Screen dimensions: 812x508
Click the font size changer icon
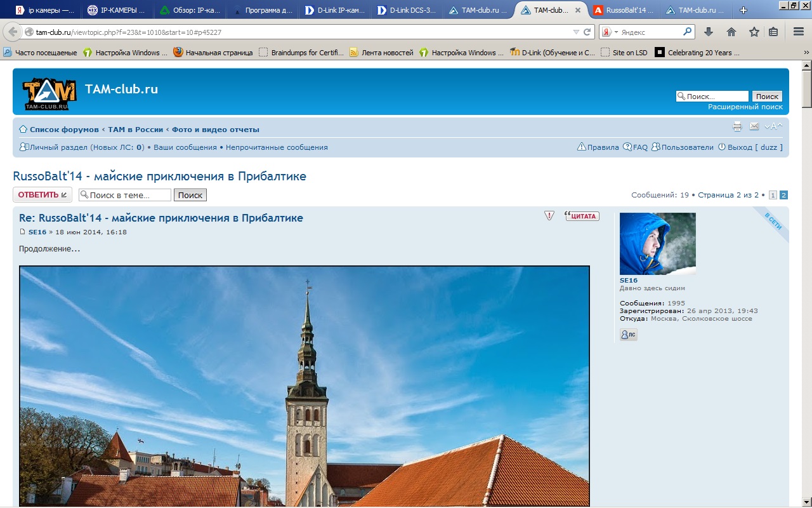tap(773, 126)
